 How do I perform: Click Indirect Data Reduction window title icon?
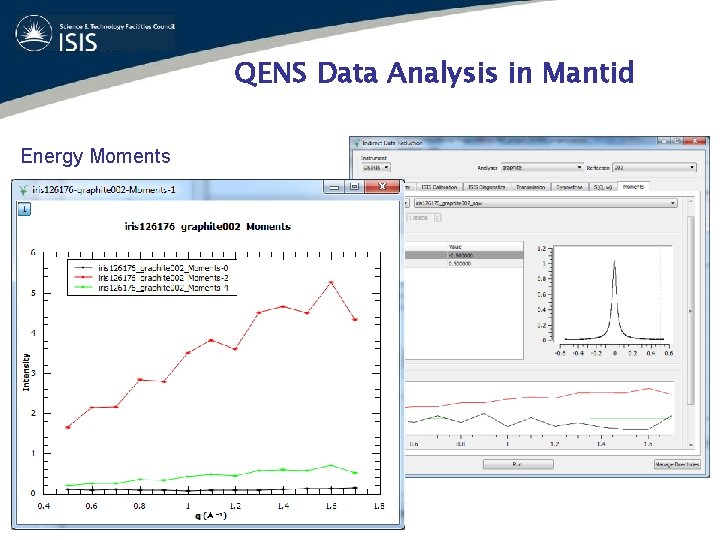[x=356, y=143]
